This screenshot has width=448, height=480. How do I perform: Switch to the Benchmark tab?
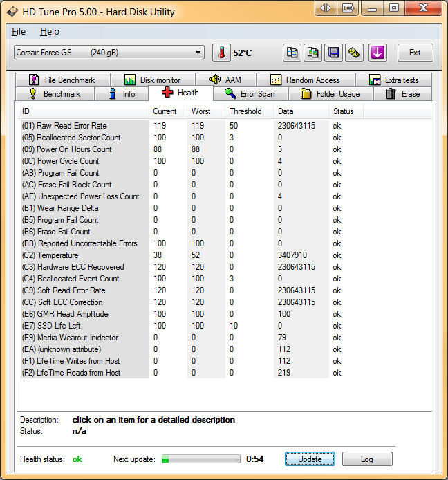[x=54, y=94]
